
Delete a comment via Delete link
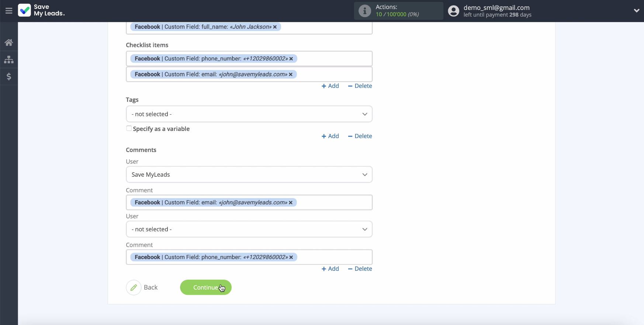pos(360,269)
